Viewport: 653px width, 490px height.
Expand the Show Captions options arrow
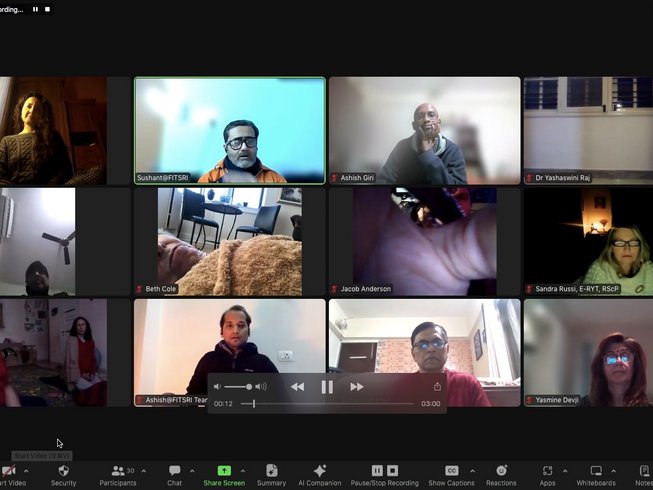[472, 471]
